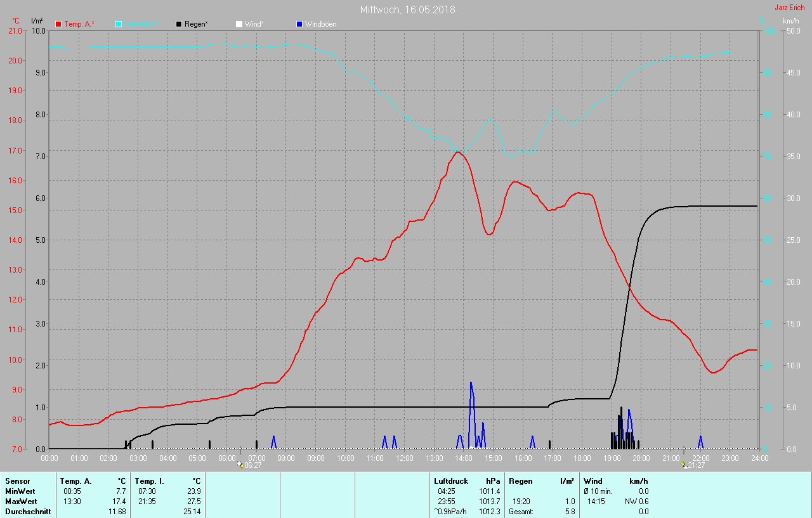Select the red °C axis unit label
The height and width of the screenshot is (518, 812).
click(16, 21)
